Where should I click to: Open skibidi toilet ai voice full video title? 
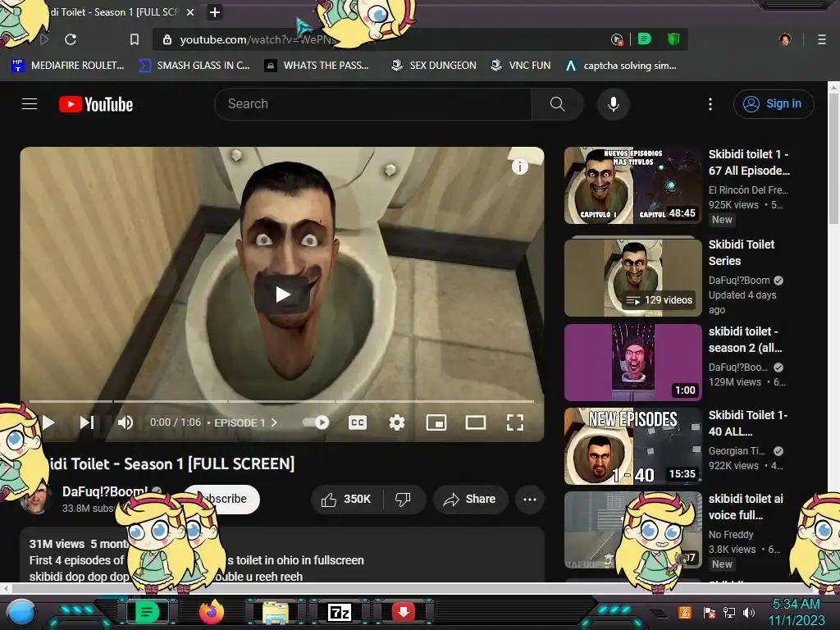tap(746, 507)
